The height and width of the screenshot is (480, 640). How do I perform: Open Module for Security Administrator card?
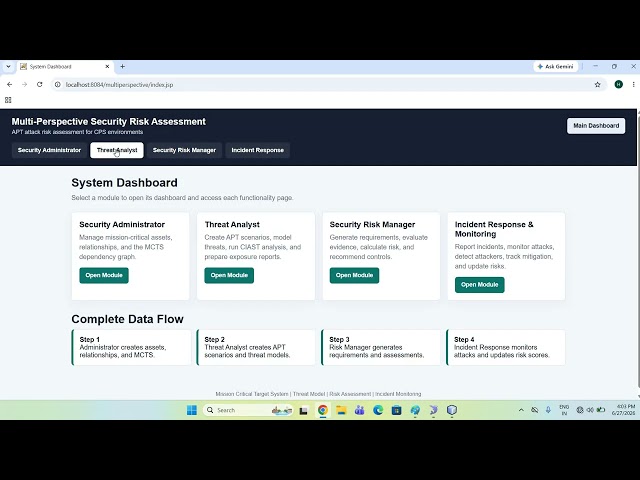104,276
